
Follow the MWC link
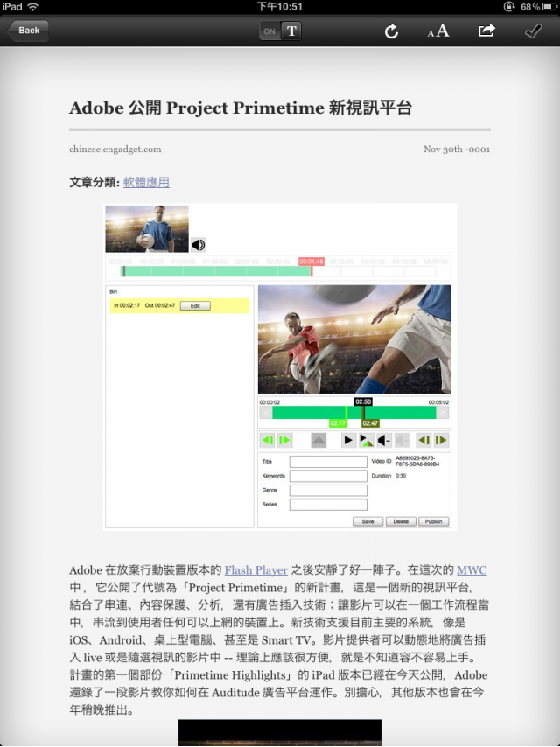[472, 569]
